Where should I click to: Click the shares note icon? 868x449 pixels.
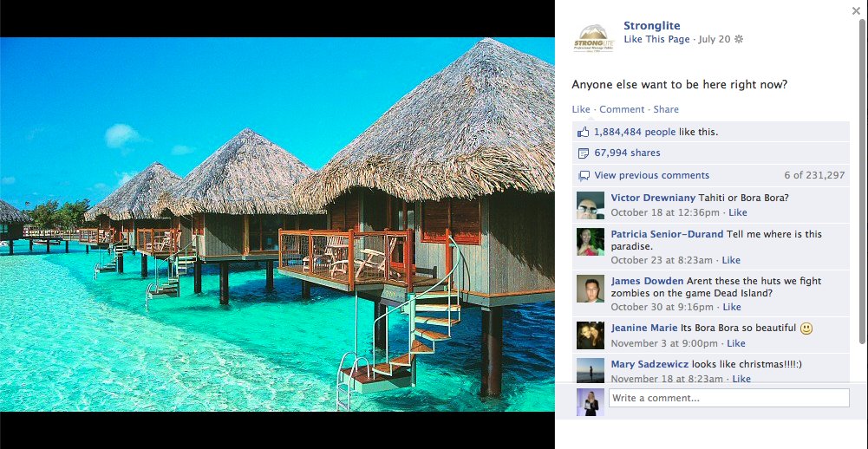[583, 153]
